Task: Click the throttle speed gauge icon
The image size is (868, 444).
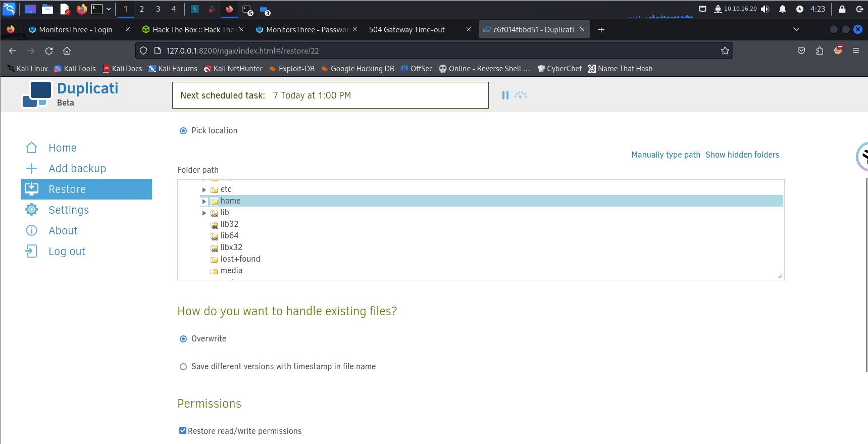Action: point(521,95)
